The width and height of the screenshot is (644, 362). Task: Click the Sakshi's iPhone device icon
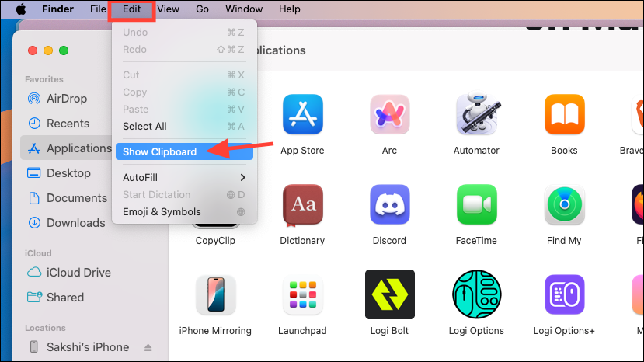[x=34, y=346]
